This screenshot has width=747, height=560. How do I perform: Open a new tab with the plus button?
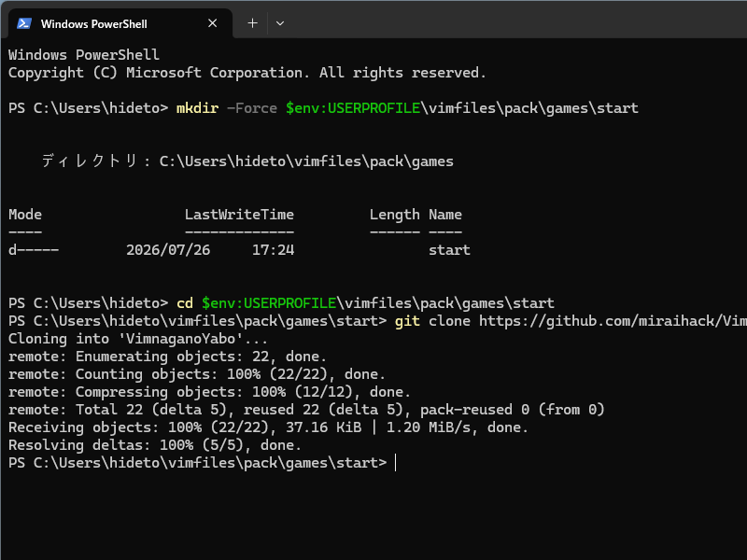point(252,23)
